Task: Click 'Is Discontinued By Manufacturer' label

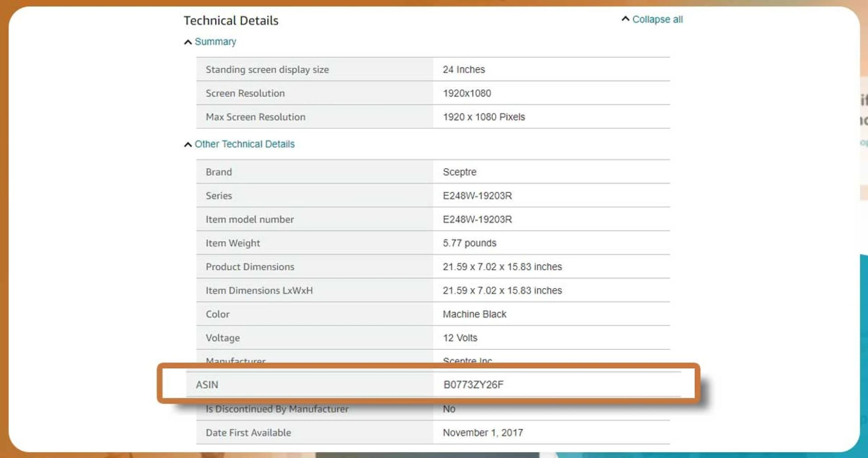Action: tap(277, 409)
